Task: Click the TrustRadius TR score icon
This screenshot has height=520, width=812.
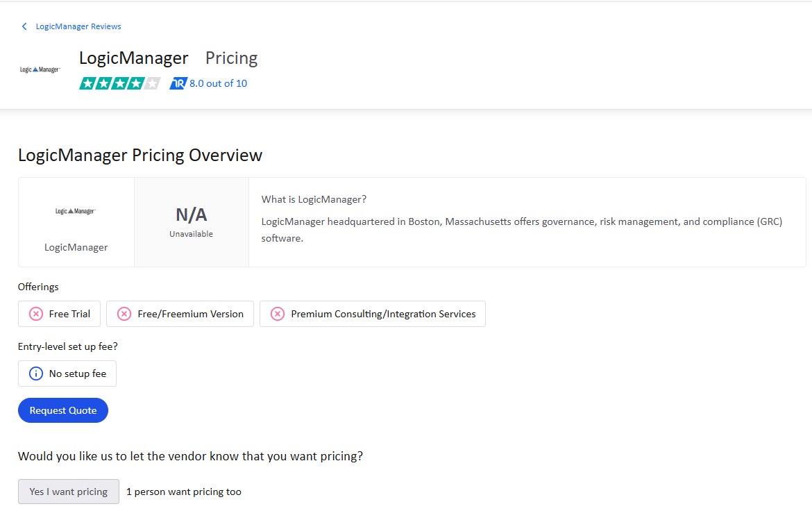Action: point(178,83)
